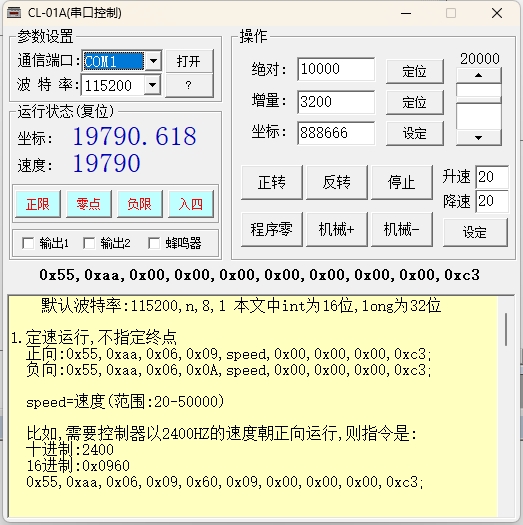Close the CL-01A window
Screen dimensions: 523x525
(x=497, y=13)
